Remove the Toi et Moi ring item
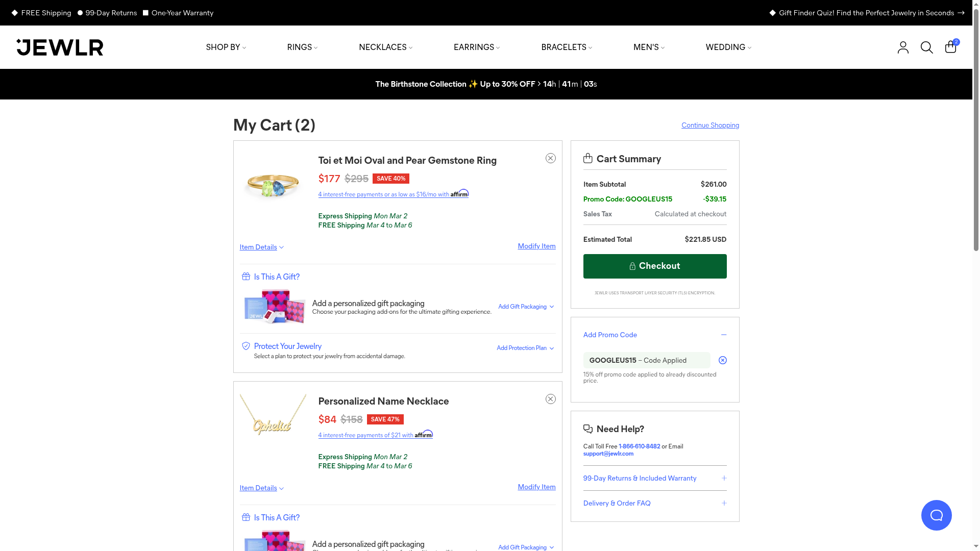Viewport: 980px width, 551px height. pyautogui.click(x=550, y=158)
